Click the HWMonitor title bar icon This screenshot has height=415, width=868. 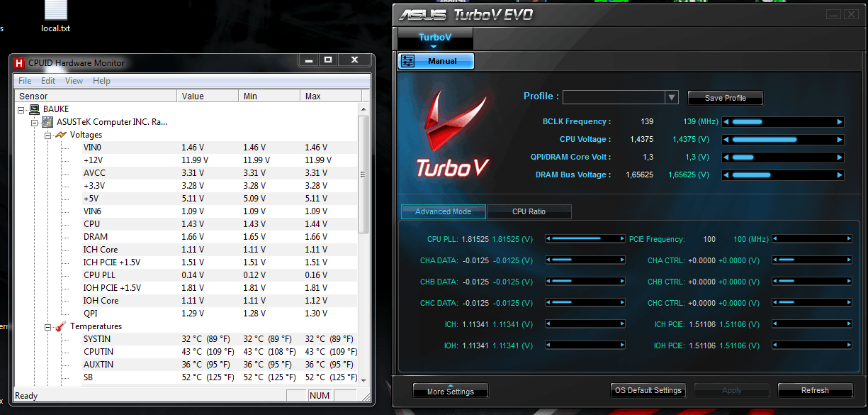coord(19,62)
